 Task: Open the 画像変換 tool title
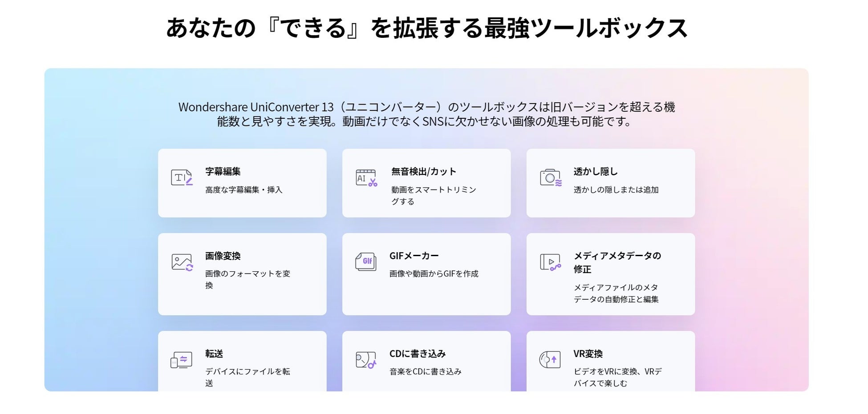[223, 256]
